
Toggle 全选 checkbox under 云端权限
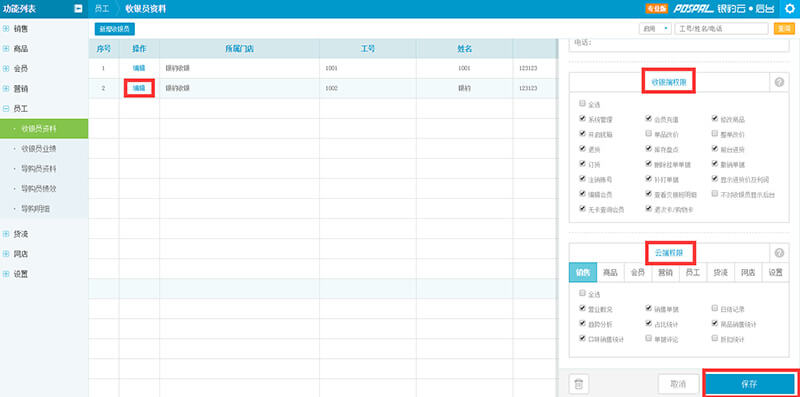(x=582, y=294)
